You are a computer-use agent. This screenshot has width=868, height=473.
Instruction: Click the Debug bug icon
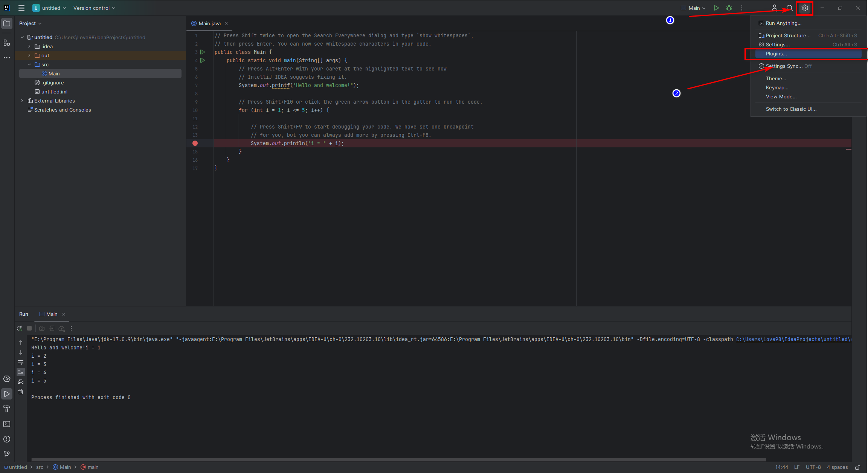coord(729,8)
